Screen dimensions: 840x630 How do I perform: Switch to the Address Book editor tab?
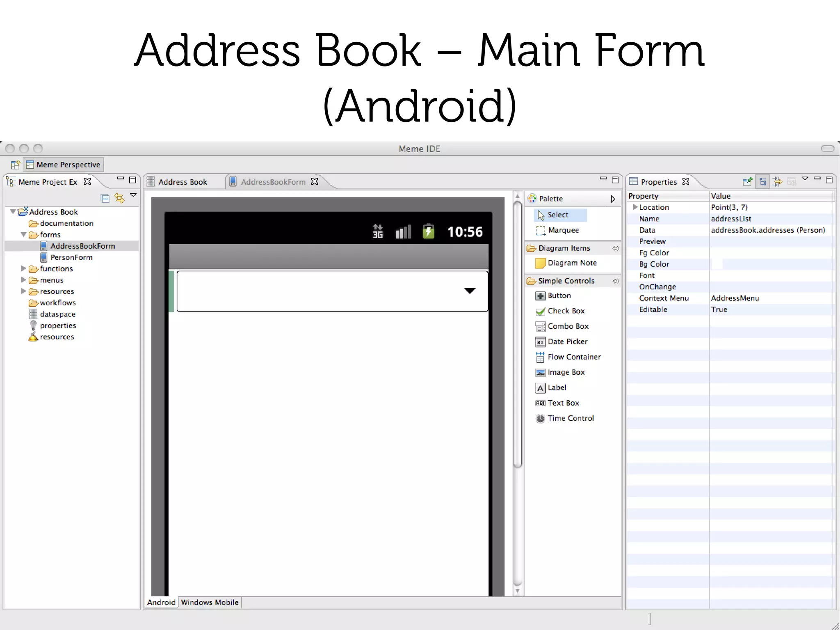tap(183, 182)
